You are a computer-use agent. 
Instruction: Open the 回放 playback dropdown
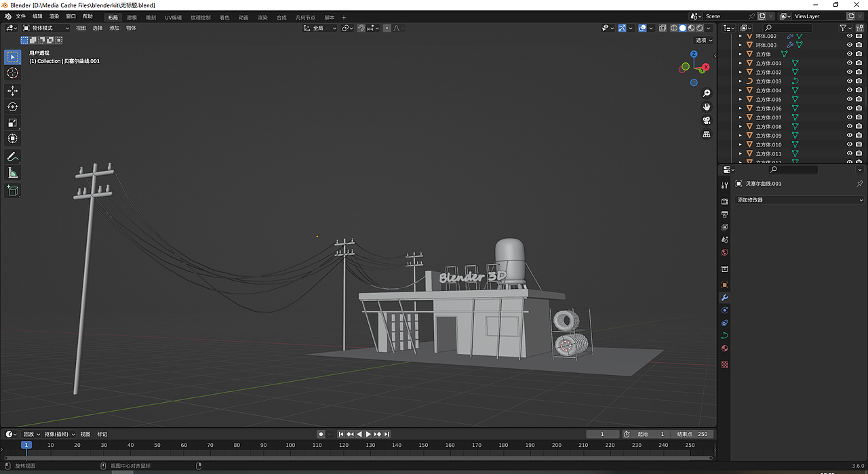click(x=32, y=434)
